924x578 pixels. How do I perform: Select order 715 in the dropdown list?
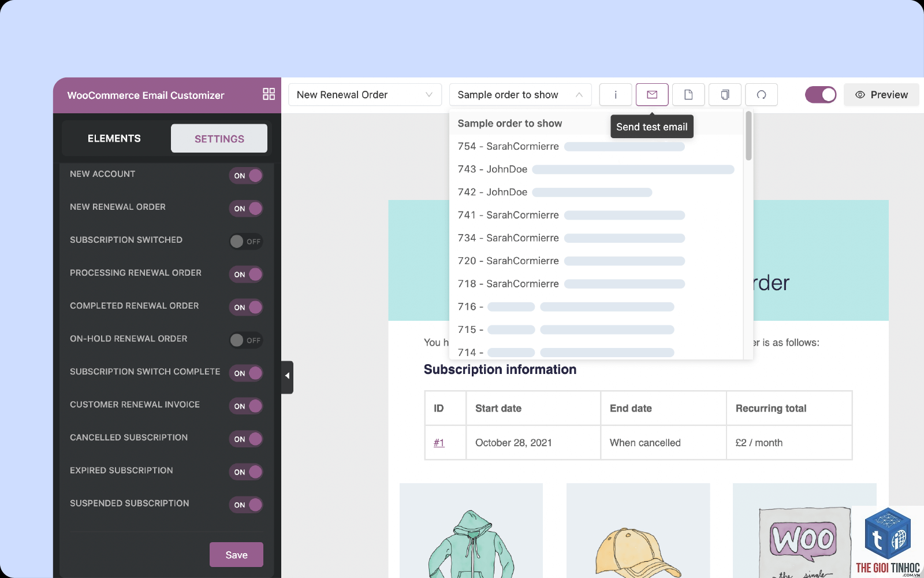point(596,329)
